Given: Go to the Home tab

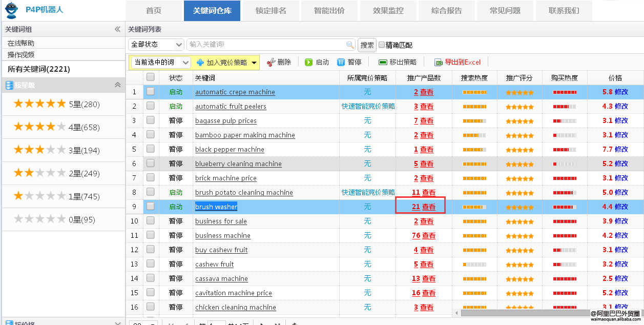Looking at the screenshot, I should point(153,11).
